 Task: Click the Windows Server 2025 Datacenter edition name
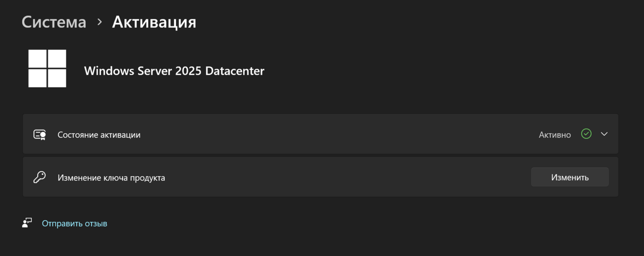point(174,71)
